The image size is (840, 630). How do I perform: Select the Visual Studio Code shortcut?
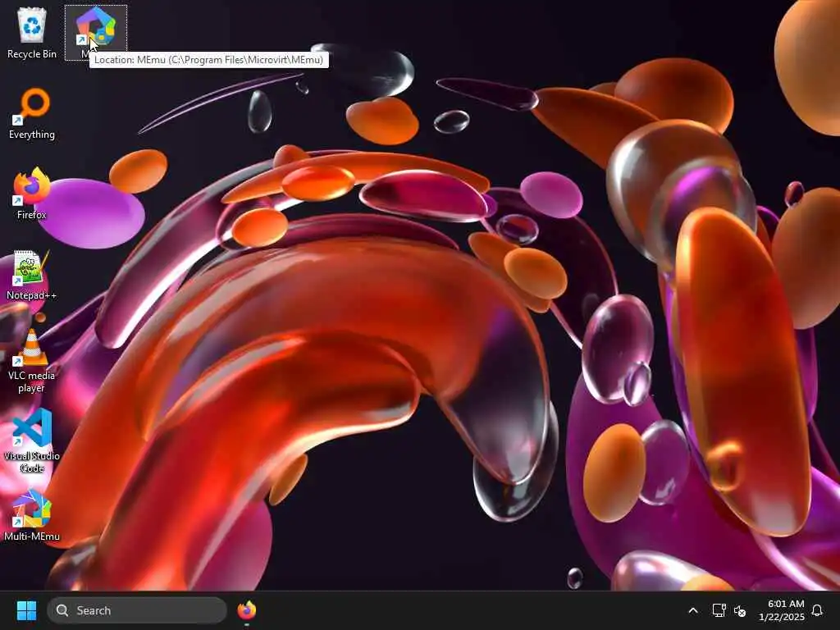click(32, 441)
